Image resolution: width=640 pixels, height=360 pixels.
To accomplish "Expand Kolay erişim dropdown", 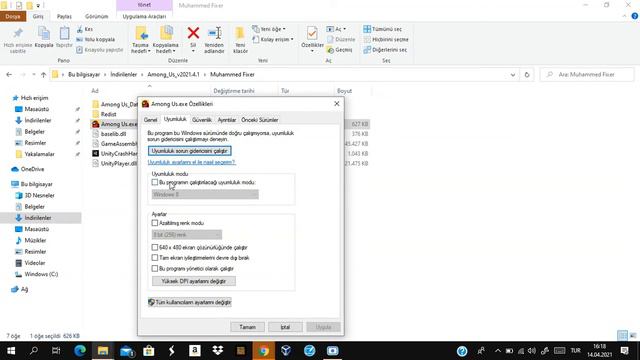I will (273, 40).
